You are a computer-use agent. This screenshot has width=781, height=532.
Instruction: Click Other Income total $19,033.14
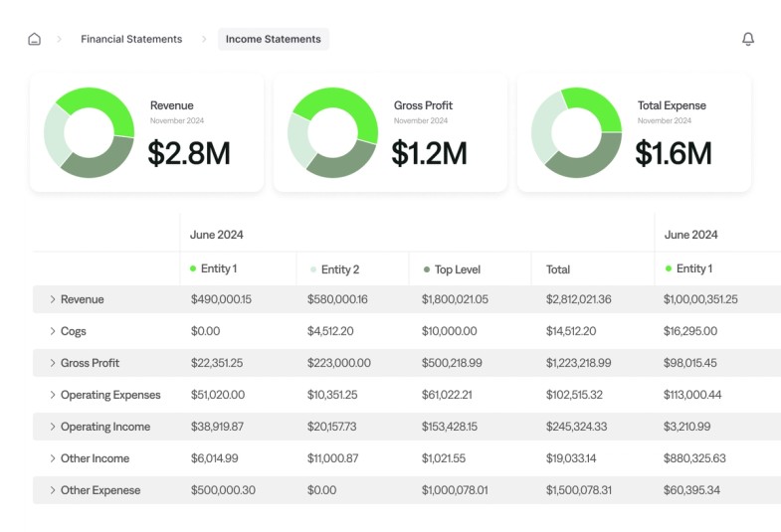571,458
